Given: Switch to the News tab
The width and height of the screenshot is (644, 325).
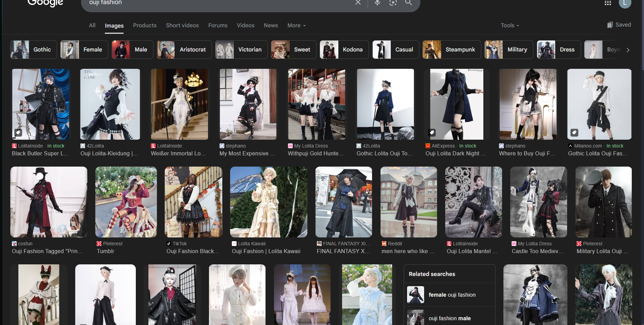Looking at the screenshot, I should coord(271,25).
